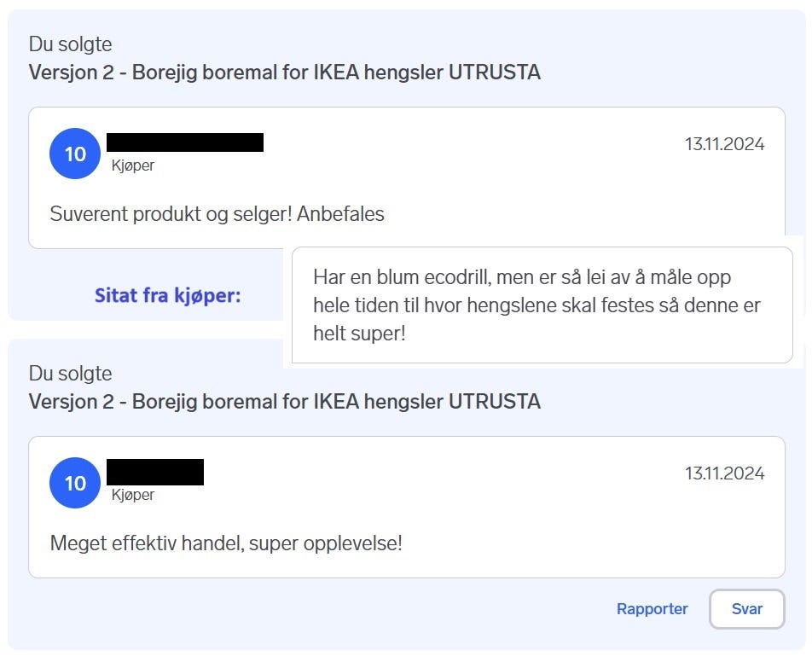The image size is (812, 662).
Task: Select the review text 'Suverent produkt og selger! Anbefales'
Action: tap(217, 214)
